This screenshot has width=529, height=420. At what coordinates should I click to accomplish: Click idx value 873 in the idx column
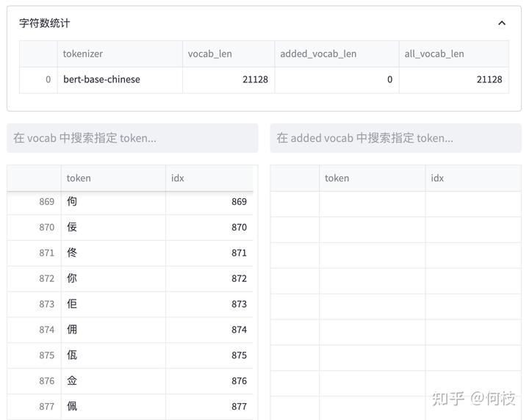pos(209,304)
